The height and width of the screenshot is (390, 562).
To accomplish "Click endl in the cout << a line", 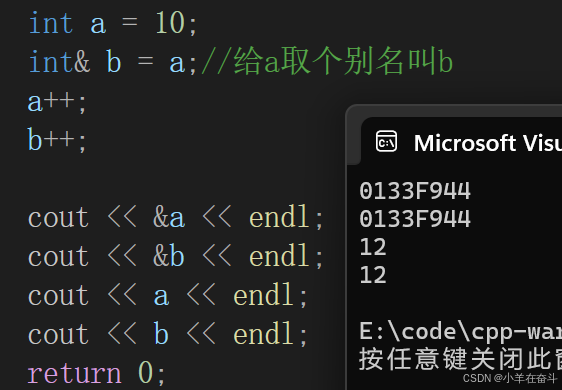I will tap(264, 295).
